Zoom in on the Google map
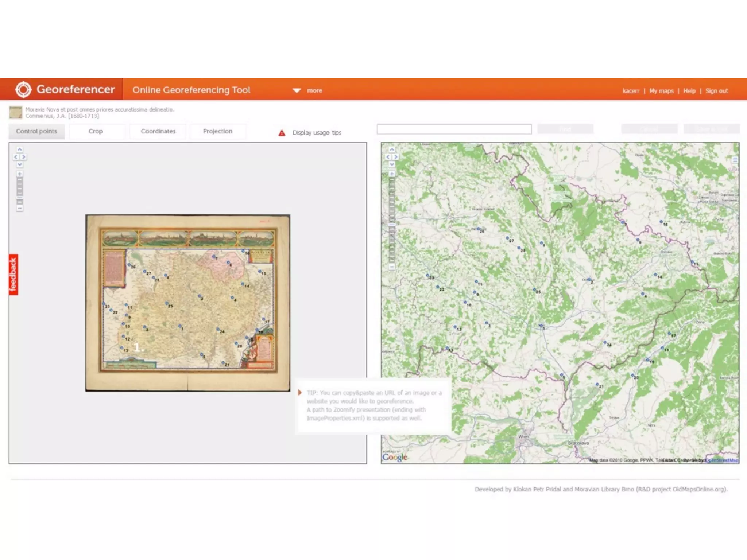 click(392, 174)
